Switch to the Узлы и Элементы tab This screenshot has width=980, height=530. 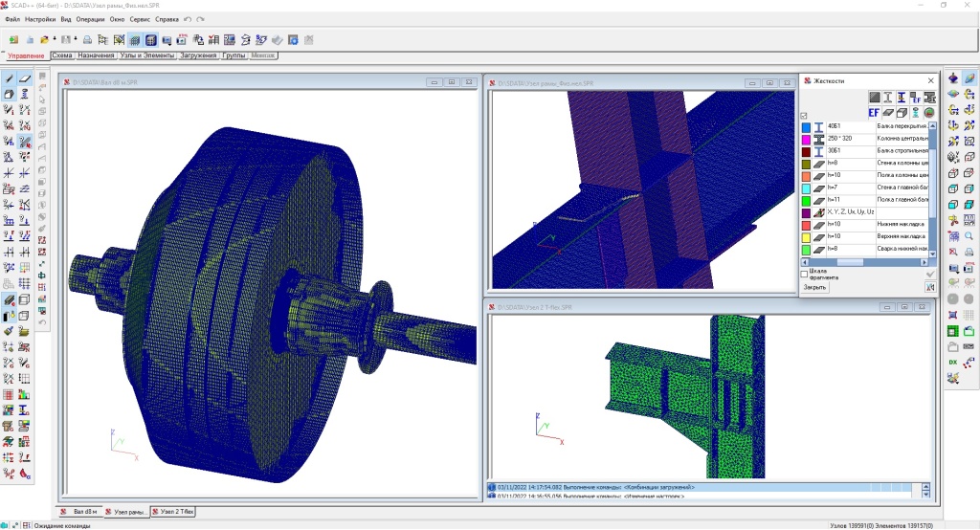[x=146, y=55]
